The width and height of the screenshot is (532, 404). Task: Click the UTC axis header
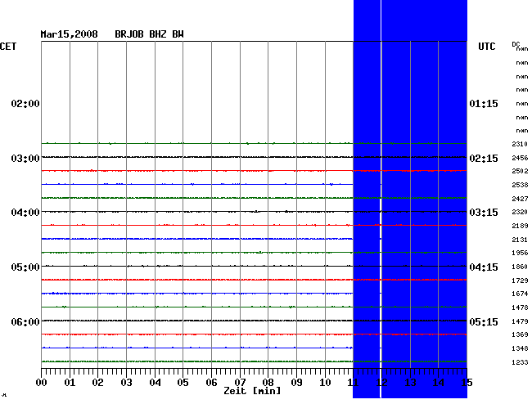click(x=486, y=47)
